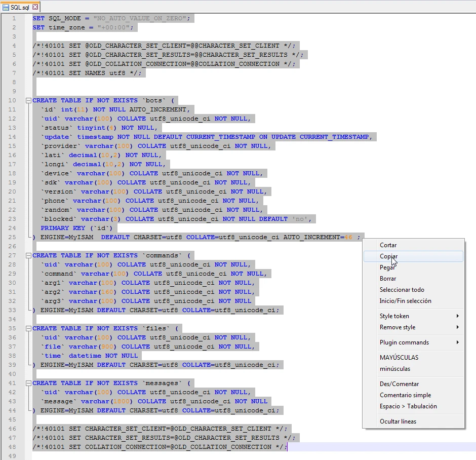Choose Espacio > Tabulación in the context menu
The image size is (476, 460).
413,407
